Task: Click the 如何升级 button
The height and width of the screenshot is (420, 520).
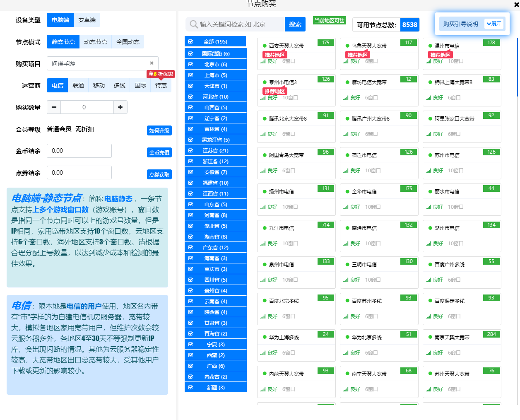Action: tap(159, 130)
